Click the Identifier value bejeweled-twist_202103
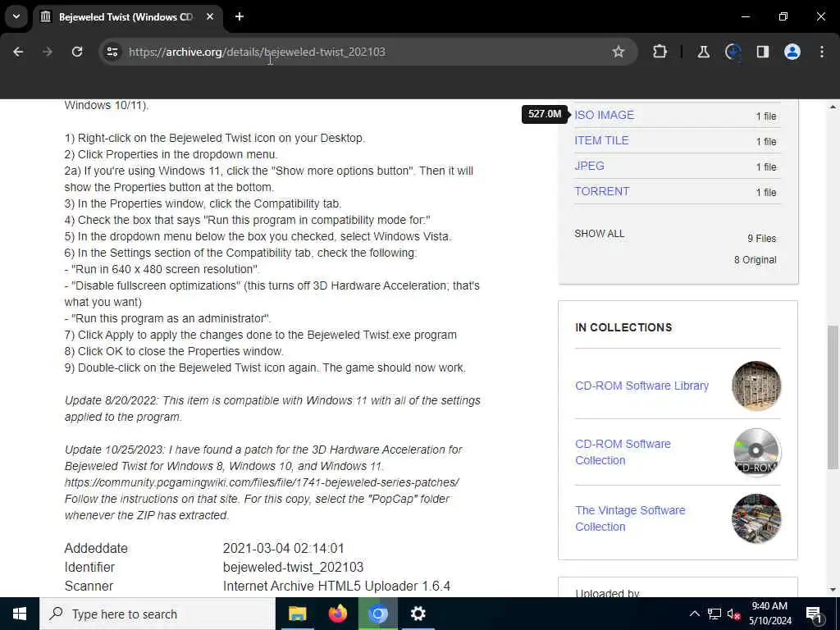This screenshot has width=840, height=630. pyautogui.click(x=293, y=568)
